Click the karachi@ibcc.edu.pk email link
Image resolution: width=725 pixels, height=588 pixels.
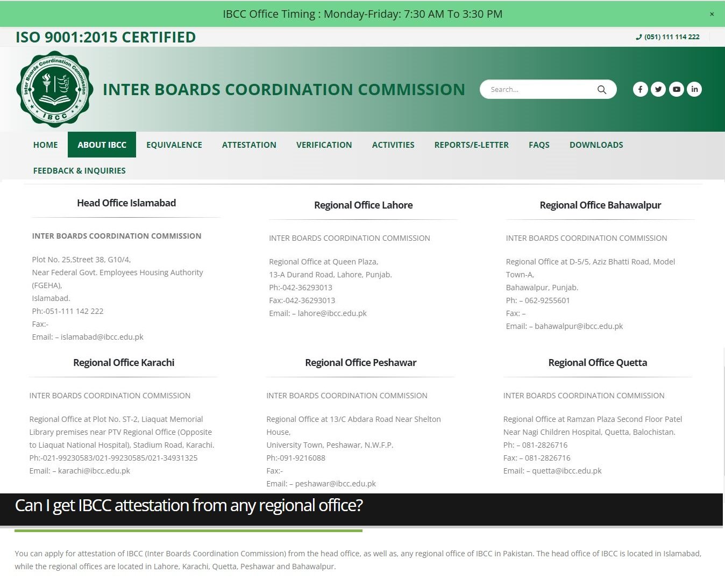tap(95, 470)
